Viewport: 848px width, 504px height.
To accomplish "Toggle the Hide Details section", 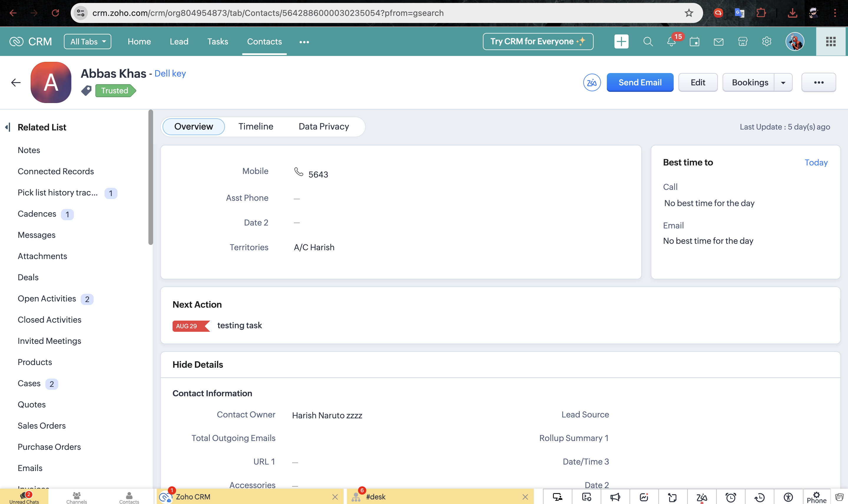I will tap(198, 364).
